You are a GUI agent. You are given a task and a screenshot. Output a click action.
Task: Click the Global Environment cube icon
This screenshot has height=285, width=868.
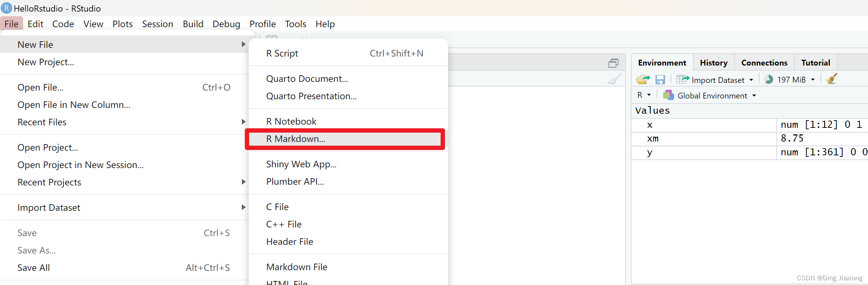coord(668,95)
